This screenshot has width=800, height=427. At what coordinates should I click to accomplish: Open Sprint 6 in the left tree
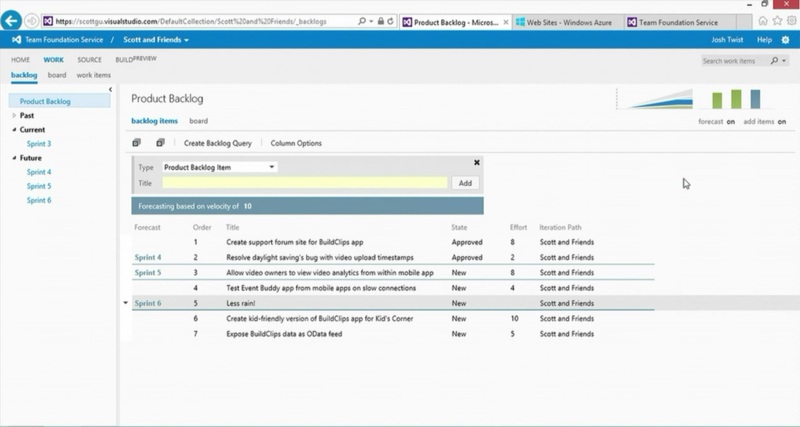pyautogui.click(x=39, y=200)
